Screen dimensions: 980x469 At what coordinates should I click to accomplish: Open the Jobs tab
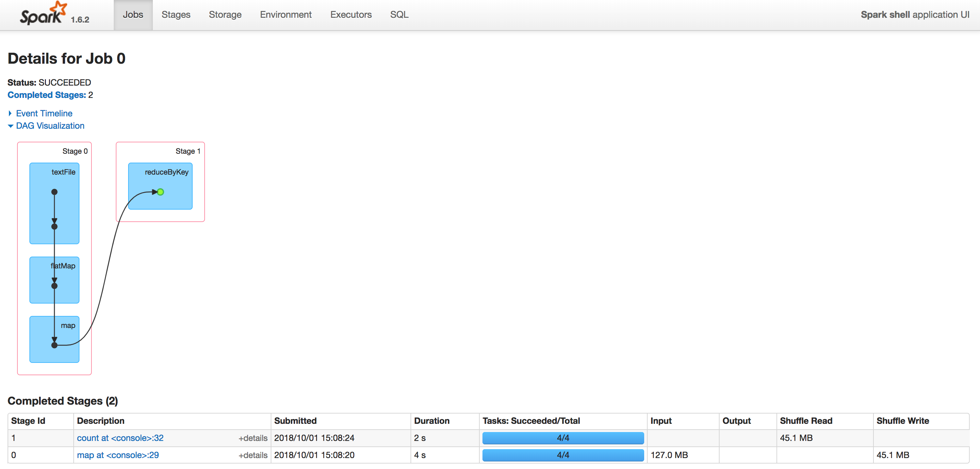[133, 15]
